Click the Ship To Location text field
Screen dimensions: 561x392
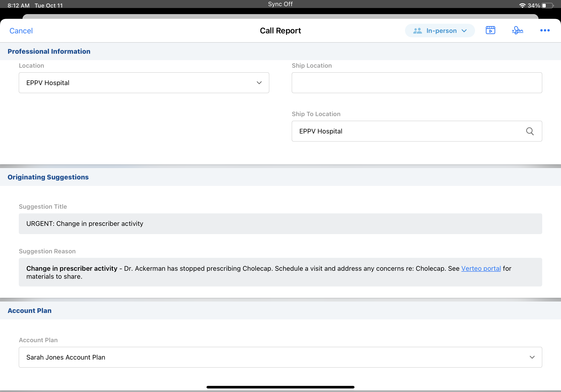pyautogui.click(x=403, y=131)
